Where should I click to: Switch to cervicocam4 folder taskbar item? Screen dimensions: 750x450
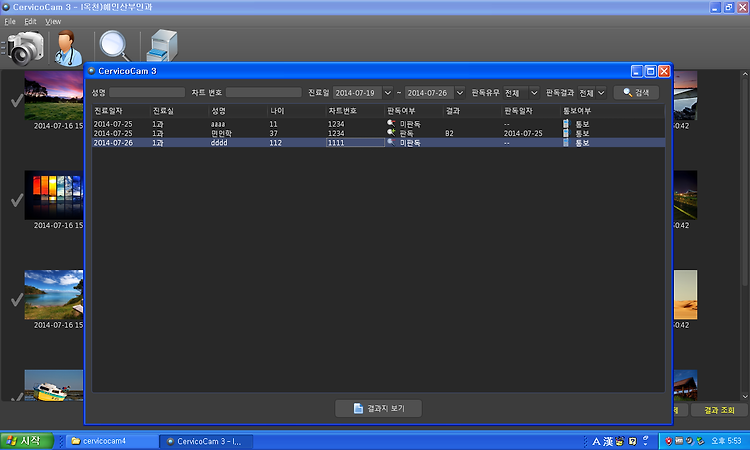pos(112,441)
